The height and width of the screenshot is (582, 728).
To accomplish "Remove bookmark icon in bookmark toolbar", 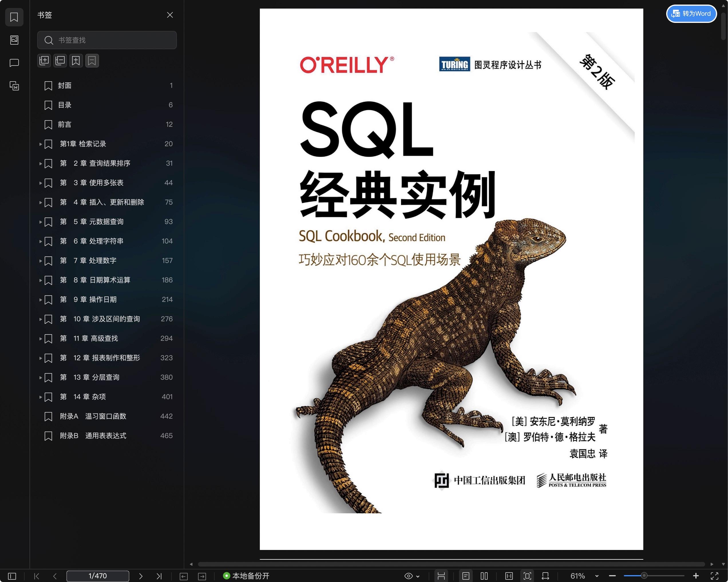I will coord(92,61).
